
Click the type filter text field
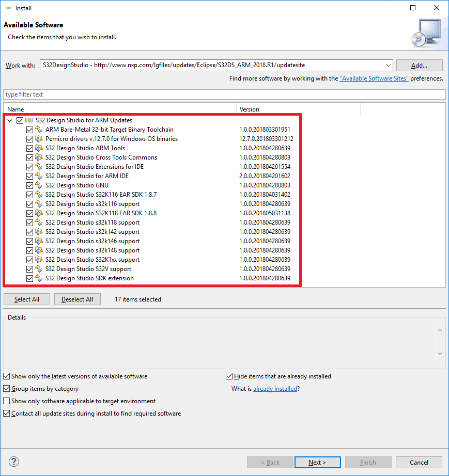pyautogui.click(x=224, y=94)
